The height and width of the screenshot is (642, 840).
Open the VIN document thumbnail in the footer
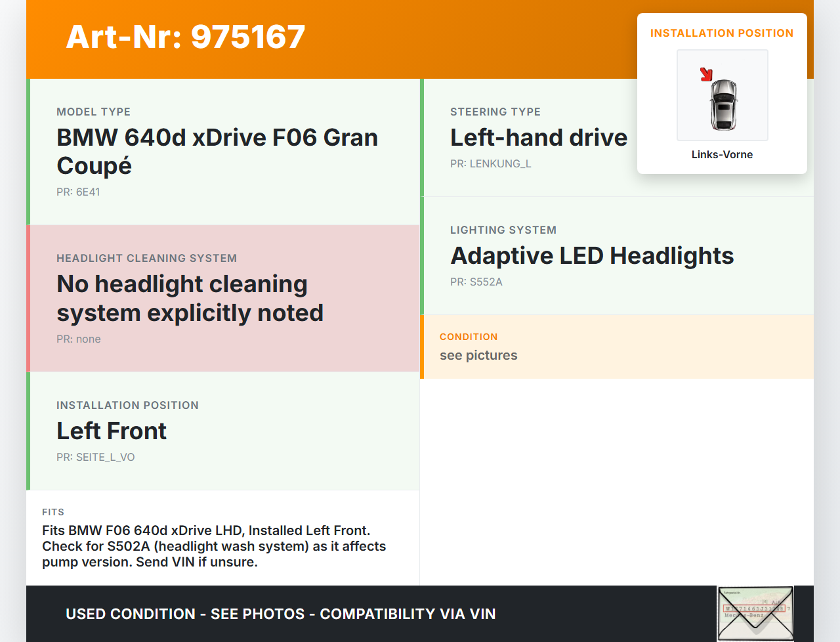tap(755, 613)
